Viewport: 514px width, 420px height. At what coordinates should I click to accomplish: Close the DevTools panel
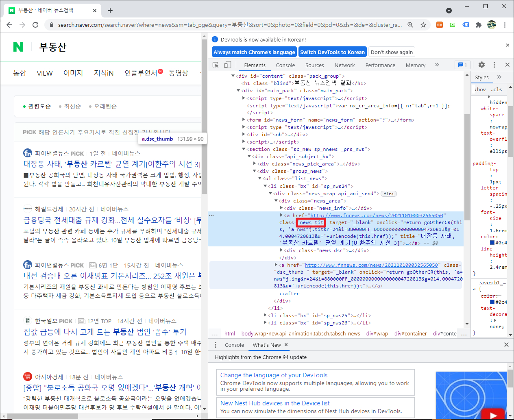point(507,65)
